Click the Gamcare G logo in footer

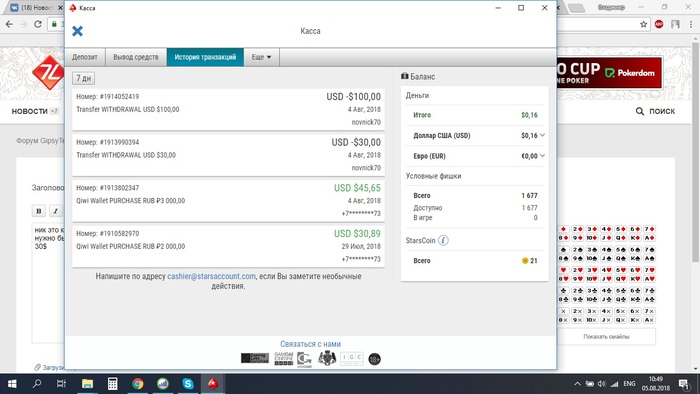pyautogui.click(x=304, y=359)
